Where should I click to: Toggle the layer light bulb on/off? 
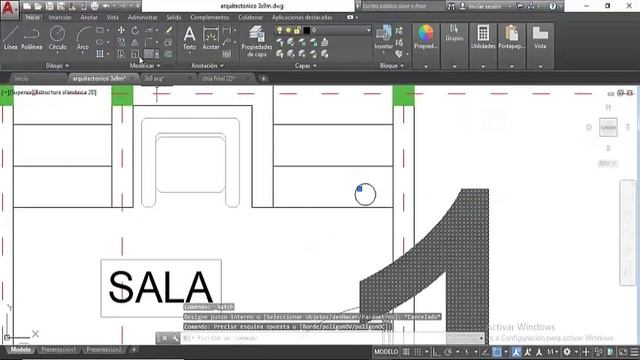pyautogui.click(x=279, y=30)
